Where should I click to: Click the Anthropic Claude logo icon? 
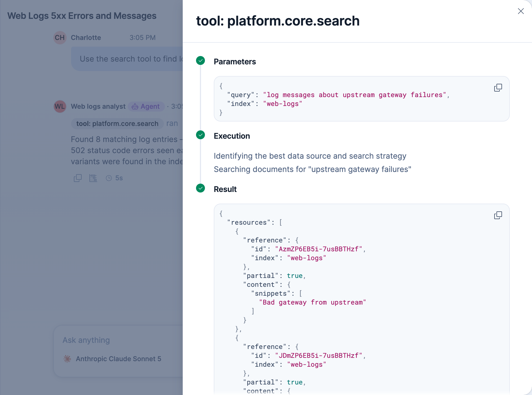(67, 359)
